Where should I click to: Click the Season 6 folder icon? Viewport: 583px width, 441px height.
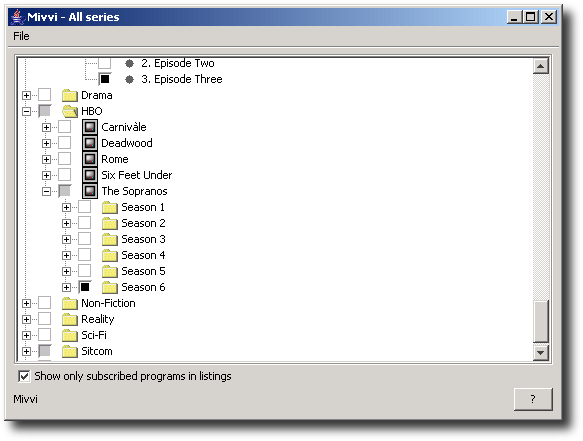click(110, 287)
